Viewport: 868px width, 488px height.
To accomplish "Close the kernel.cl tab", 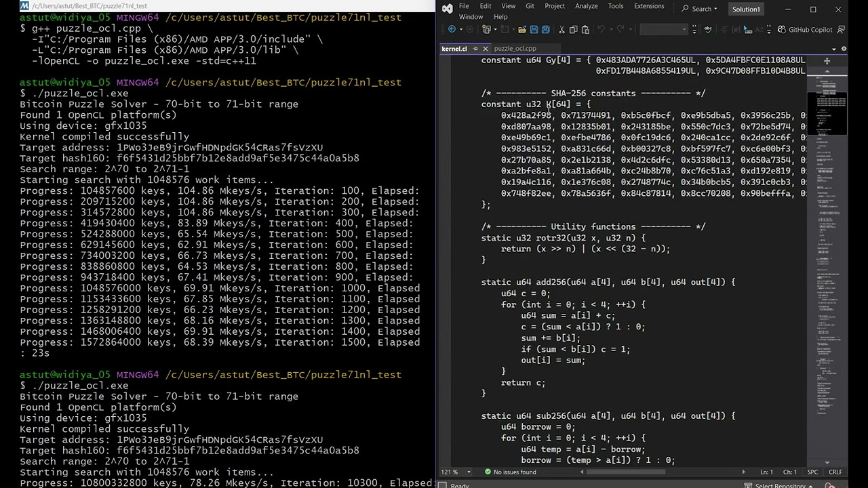I will click(485, 49).
